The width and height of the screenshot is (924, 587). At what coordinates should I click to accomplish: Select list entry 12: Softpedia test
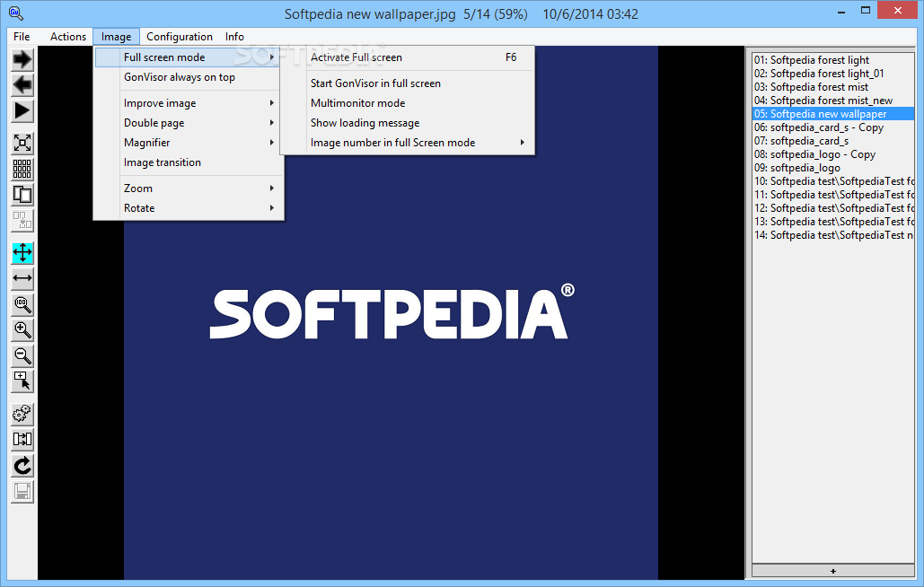pos(833,208)
